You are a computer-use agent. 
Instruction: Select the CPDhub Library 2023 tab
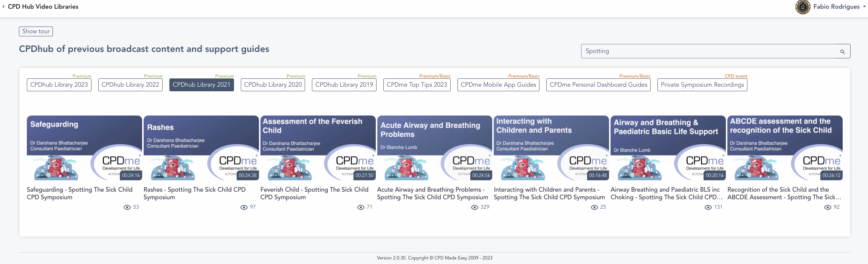[59, 85]
